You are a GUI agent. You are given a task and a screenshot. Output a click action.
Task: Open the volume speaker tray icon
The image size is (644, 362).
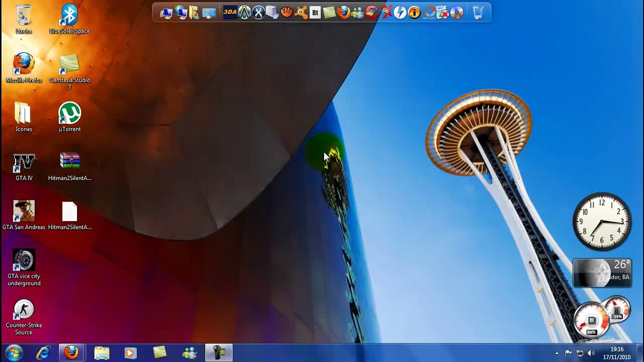(x=591, y=353)
